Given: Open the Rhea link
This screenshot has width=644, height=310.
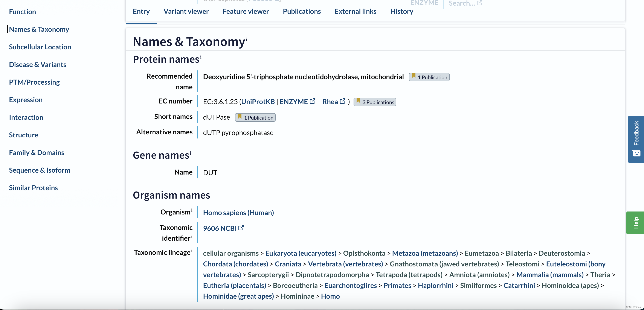Looking at the screenshot, I should click(330, 102).
